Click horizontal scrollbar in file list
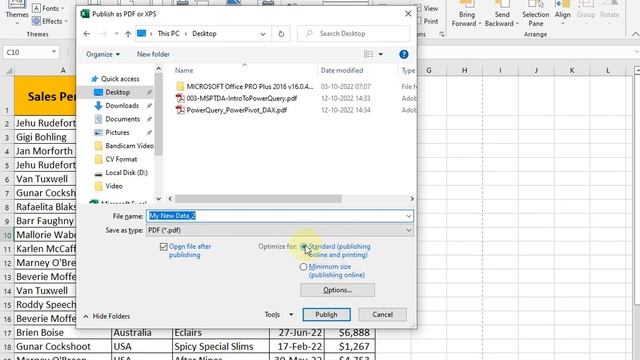Viewport: 640px width, 360px height. 258,199
